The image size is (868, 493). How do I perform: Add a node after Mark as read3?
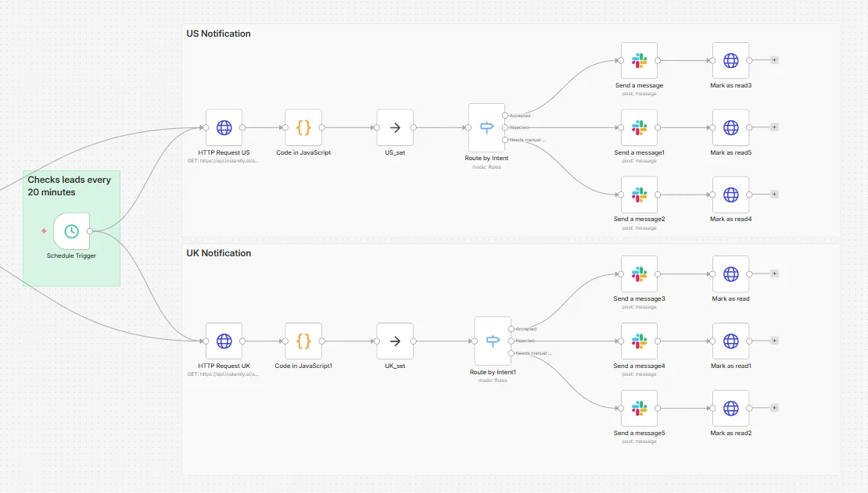774,59
